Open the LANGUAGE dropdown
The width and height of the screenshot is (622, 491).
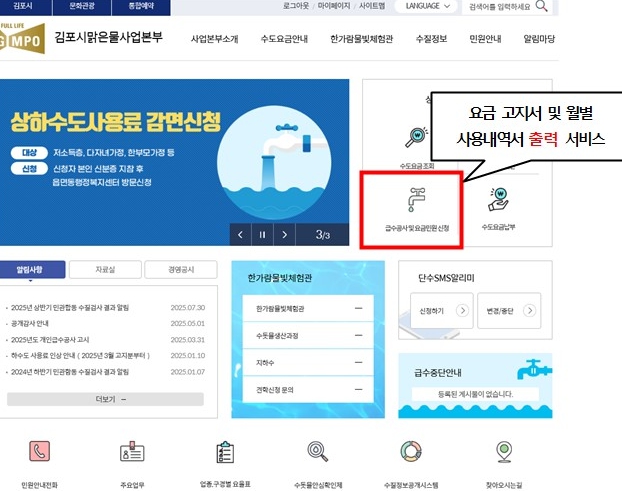426,6
